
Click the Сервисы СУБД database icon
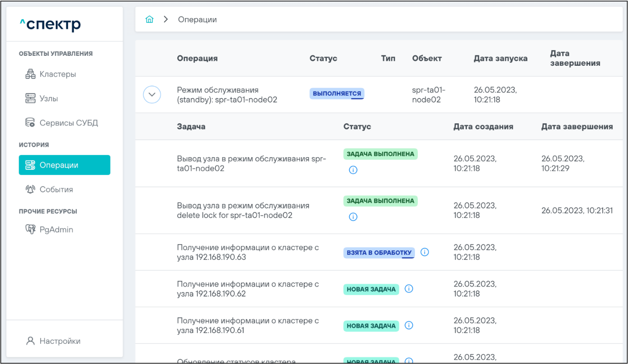click(x=30, y=123)
